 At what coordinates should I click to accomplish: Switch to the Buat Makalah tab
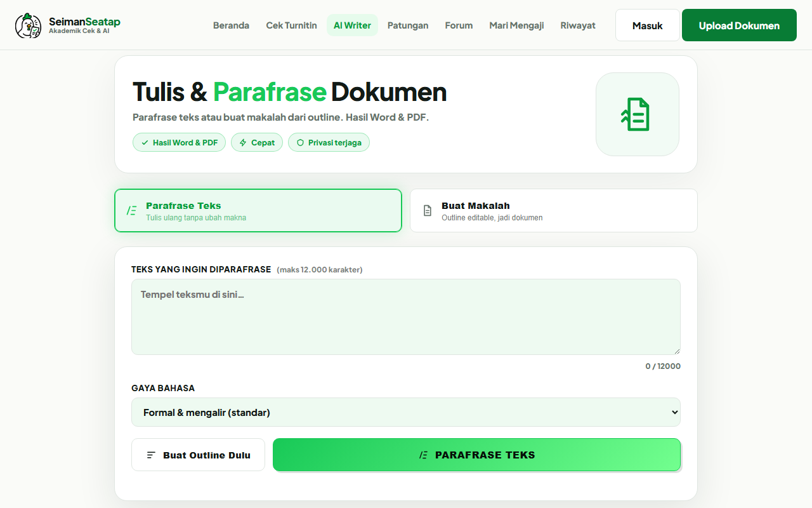tap(554, 211)
